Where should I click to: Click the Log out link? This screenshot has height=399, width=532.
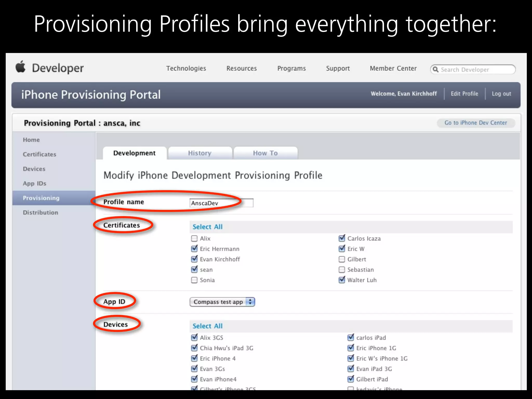(501, 94)
